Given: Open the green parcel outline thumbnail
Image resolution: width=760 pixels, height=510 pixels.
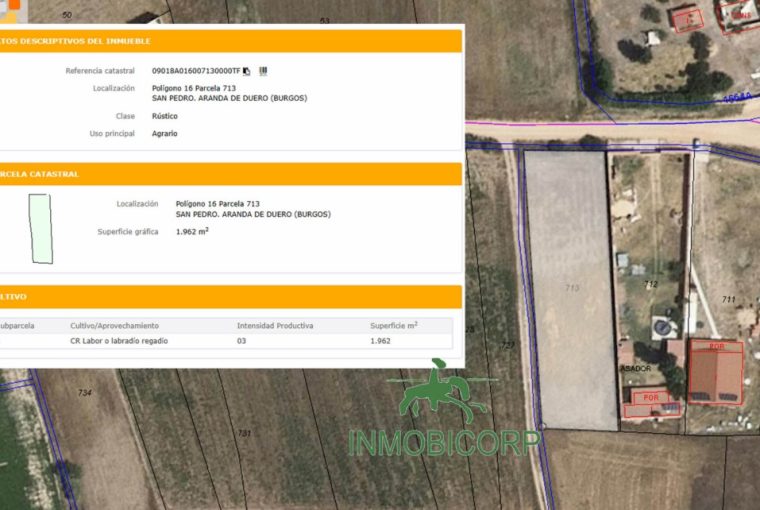Looking at the screenshot, I should 39,229.
